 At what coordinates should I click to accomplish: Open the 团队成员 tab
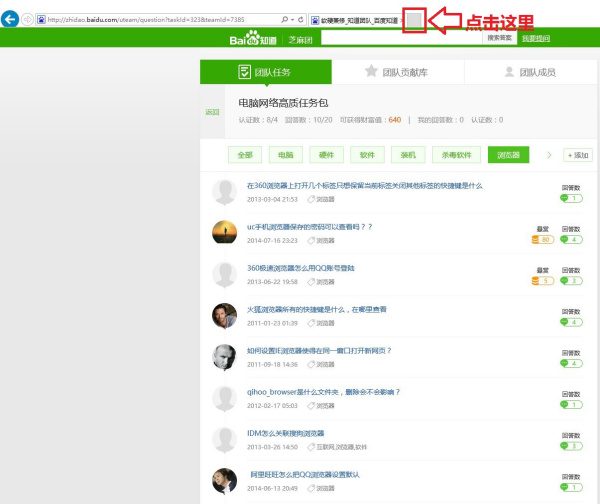(530, 73)
